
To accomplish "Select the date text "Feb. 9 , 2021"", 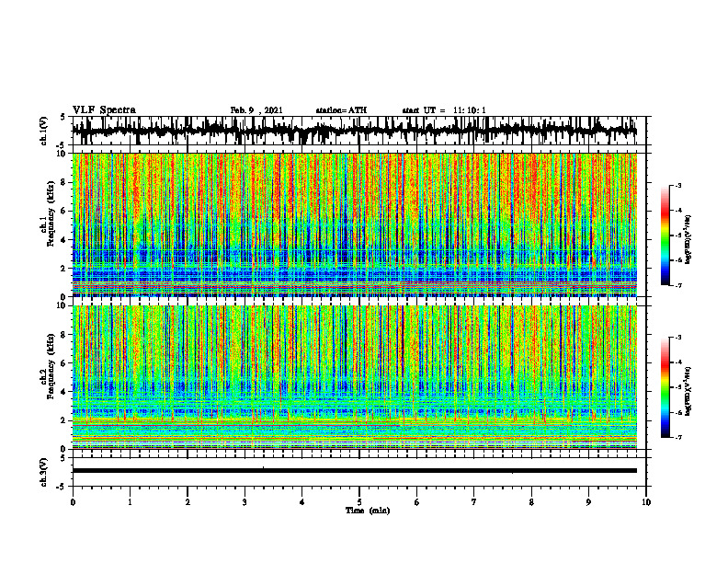I will point(256,110).
